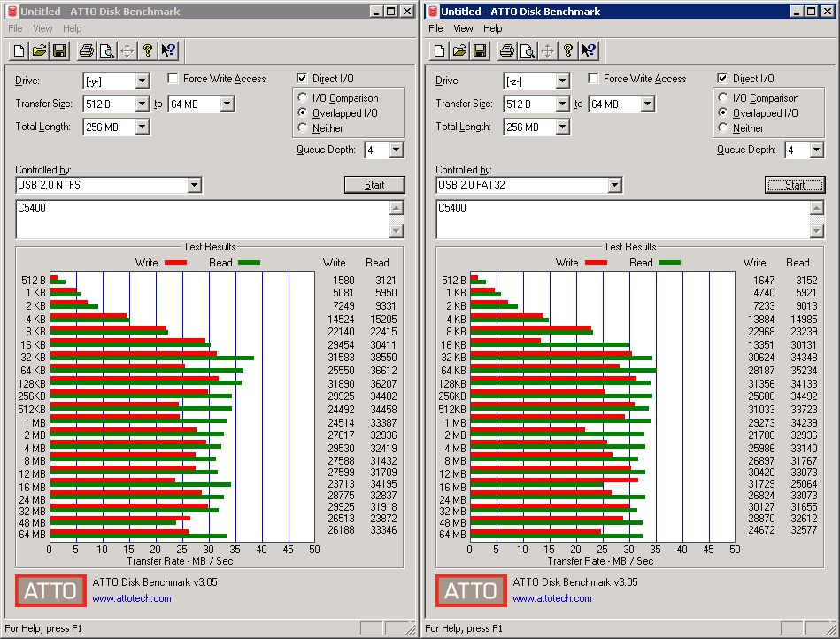Open Transfer Size 512 B dropdown, left window
This screenshot has height=639, width=840.
pyautogui.click(x=142, y=104)
